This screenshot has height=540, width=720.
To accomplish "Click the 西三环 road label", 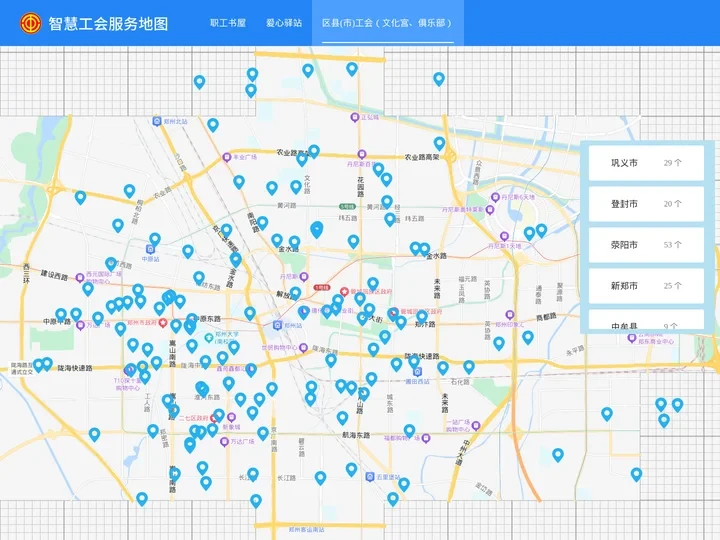I will point(26,273).
